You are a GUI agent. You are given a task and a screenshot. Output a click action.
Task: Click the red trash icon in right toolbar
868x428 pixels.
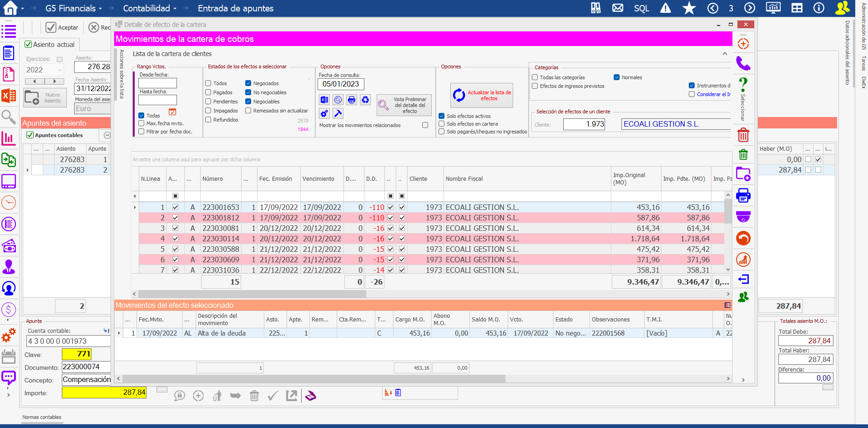(x=743, y=135)
